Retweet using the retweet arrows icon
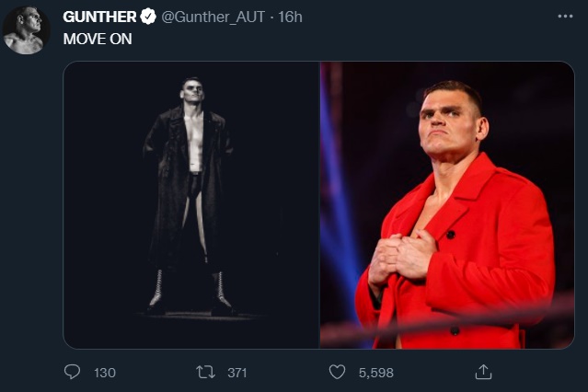588x392 pixels. click(206, 372)
